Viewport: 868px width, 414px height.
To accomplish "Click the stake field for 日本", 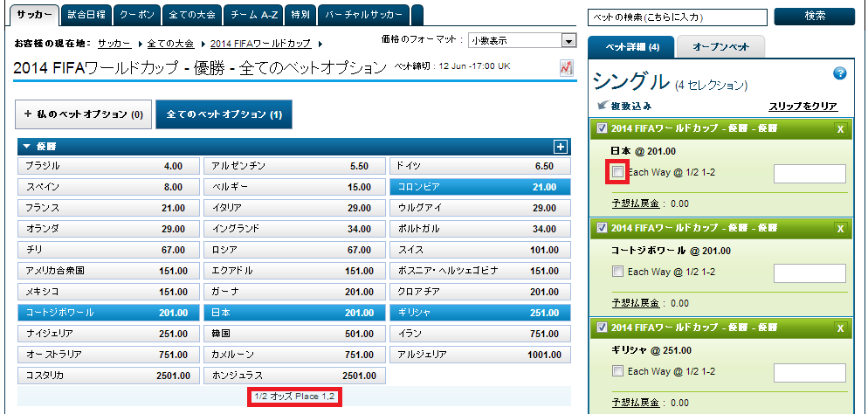I will click(x=809, y=173).
